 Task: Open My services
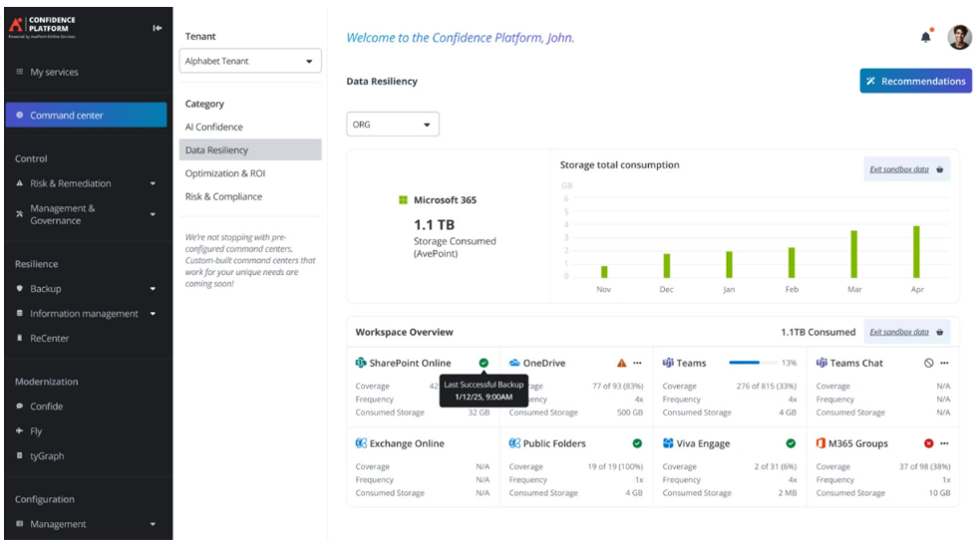point(55,72)
